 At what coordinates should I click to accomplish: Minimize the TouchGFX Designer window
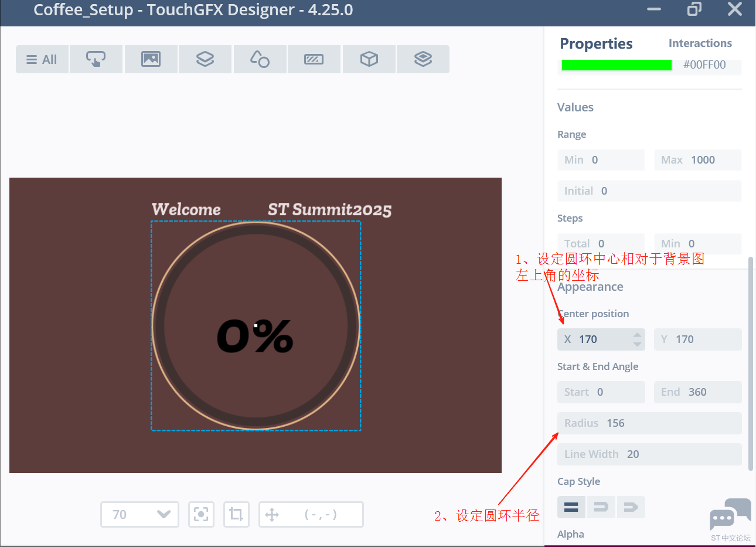[x=654, y=9]
